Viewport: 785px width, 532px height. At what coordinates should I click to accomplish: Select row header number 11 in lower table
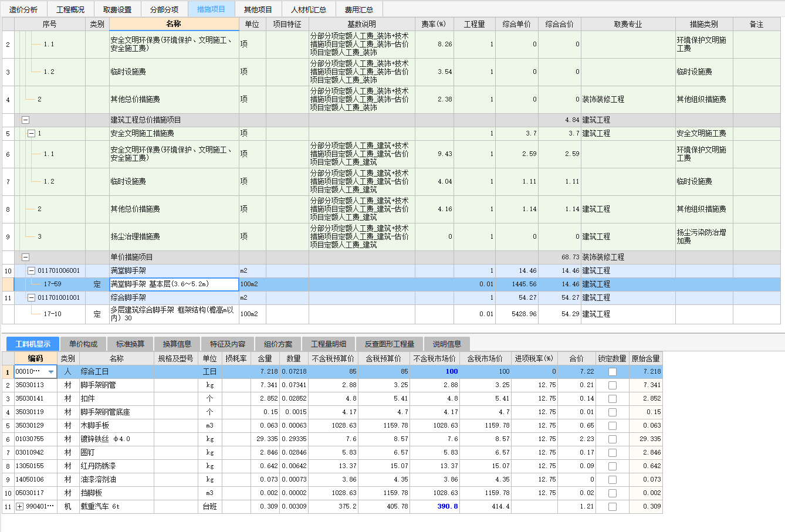[x=8, y=506]
